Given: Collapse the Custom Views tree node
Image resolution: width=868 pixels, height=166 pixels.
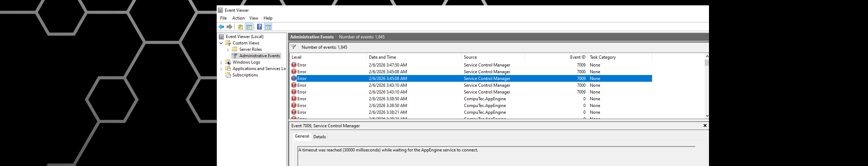Looking at the screenshot, I should coord(221,43).
